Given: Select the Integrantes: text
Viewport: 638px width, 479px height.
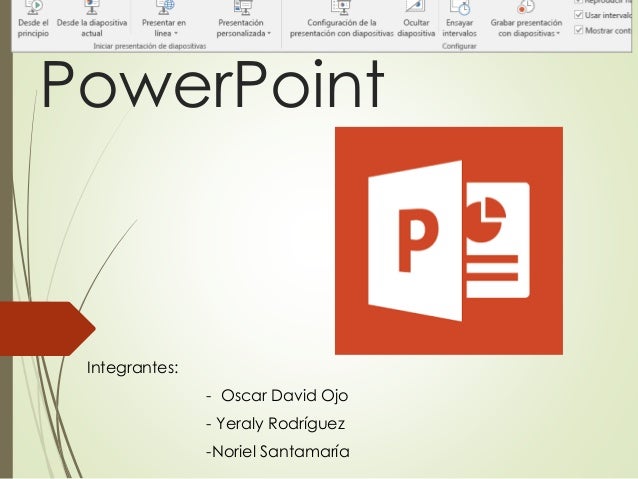Looking at the screenshot, I should pos(133,368).
